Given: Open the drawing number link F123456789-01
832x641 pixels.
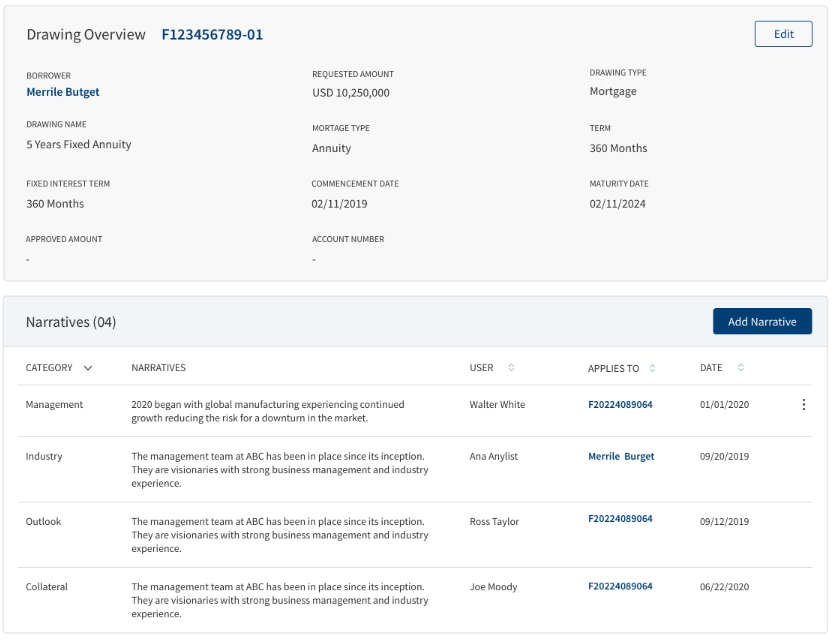Looking at the screenshot, I should pos(212,34).
